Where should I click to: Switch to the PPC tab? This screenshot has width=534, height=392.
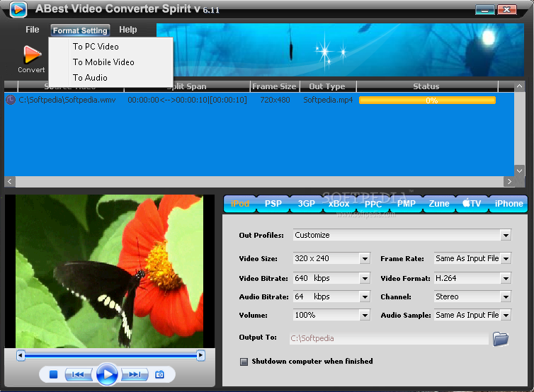373,204
